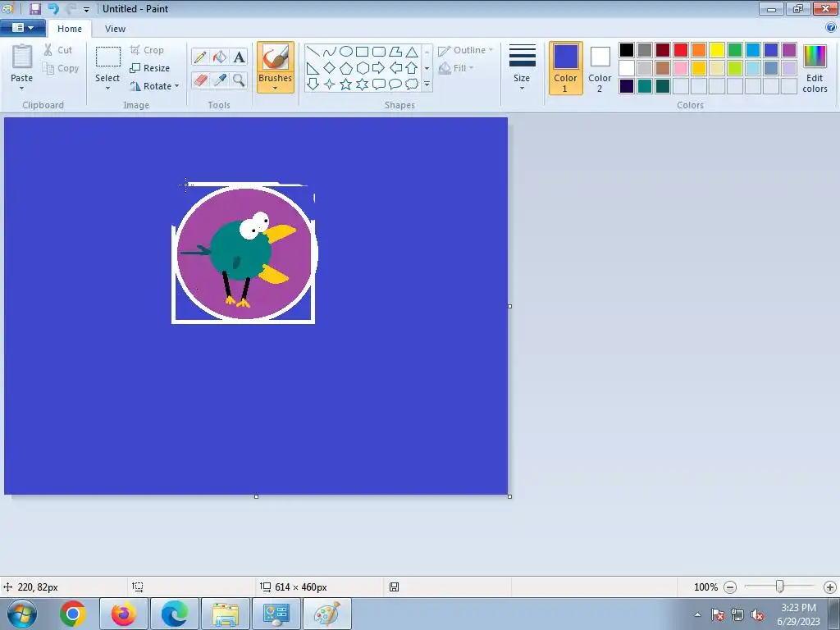Select the Text tool
Screen dimensions: 840x630
239,57
